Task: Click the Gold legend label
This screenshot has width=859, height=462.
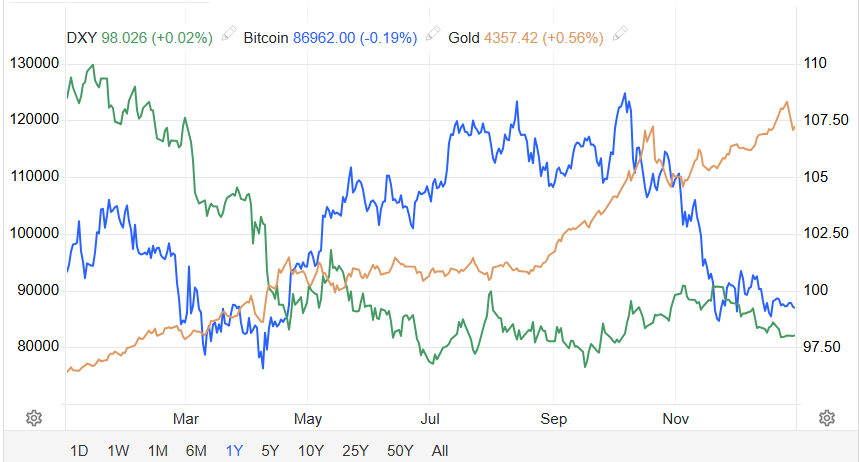Action: click(464, 37)
